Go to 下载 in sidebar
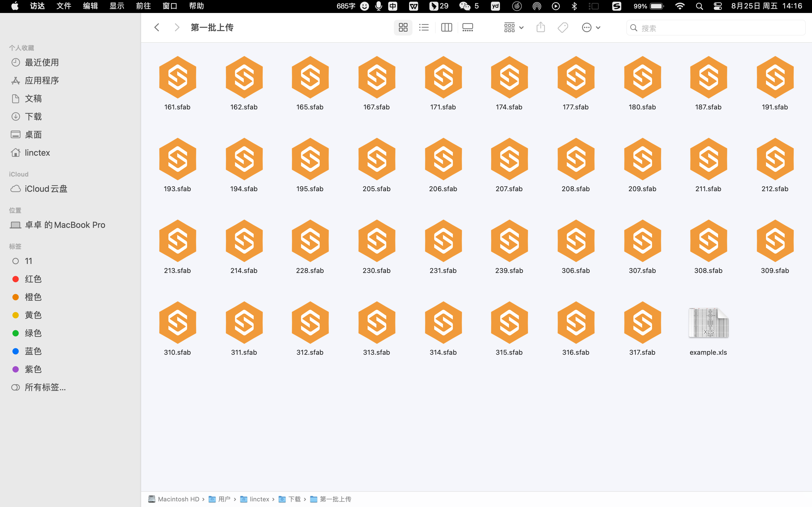 point(33,116)
